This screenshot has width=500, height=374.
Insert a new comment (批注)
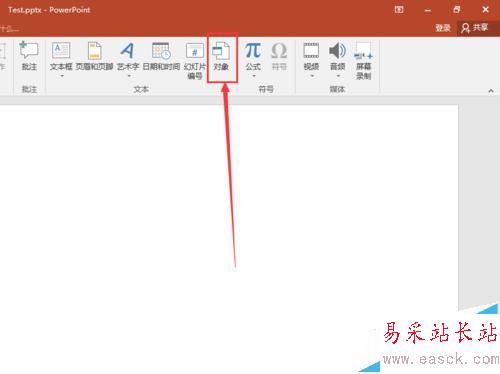29,56
